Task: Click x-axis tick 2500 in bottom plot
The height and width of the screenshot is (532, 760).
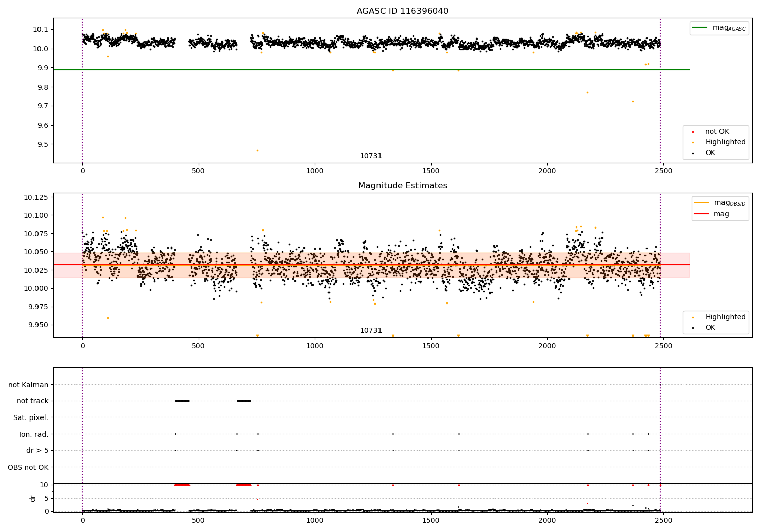Action: [663, 520]
